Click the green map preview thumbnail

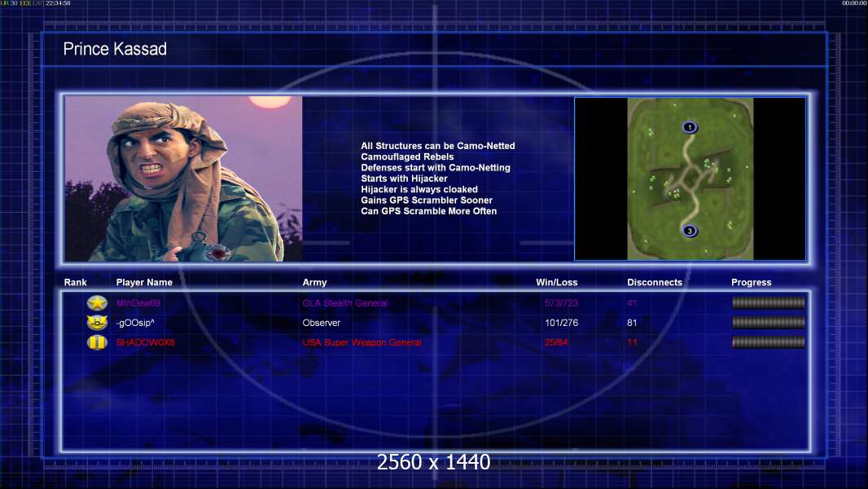click(690, 178)
